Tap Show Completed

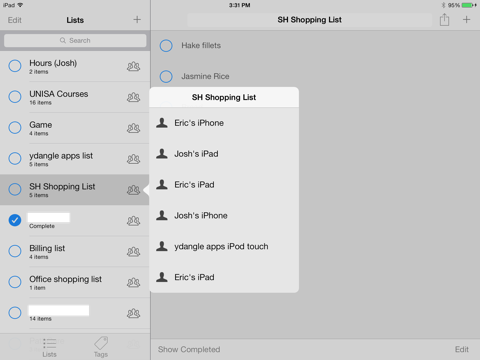pyautogui.click(x=189, y=349)
